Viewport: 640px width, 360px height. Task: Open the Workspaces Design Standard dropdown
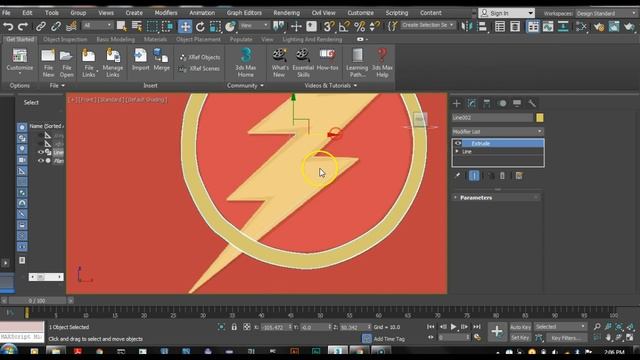(x=606, y=13)
